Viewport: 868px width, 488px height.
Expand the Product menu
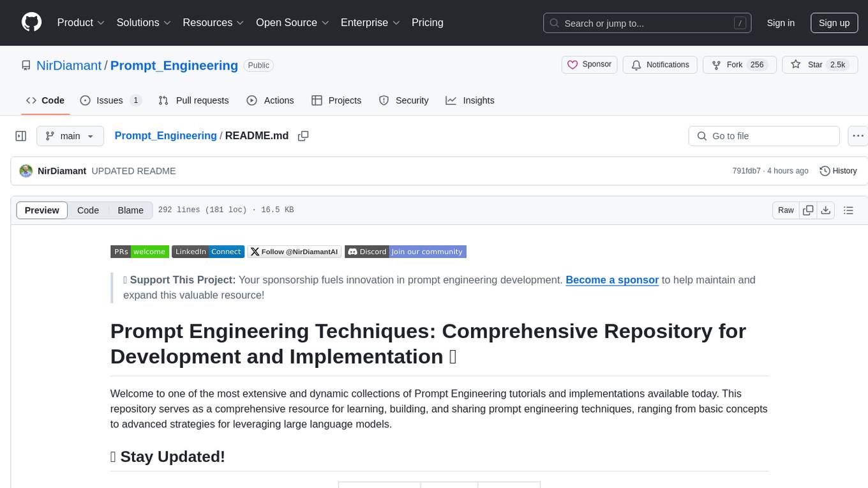81,22
